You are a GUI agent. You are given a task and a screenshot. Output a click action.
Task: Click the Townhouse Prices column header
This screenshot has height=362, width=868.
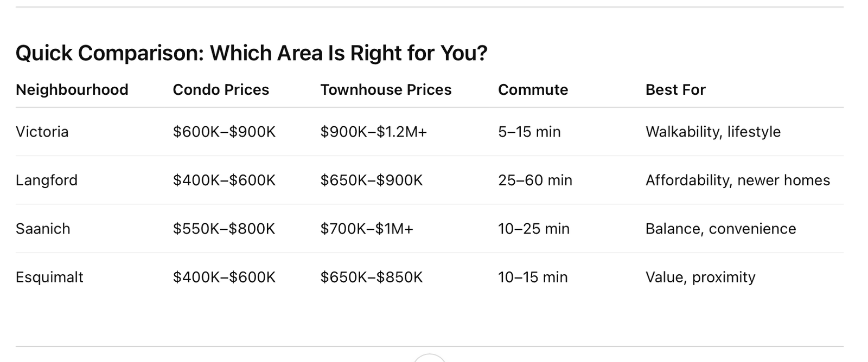[x=386, y=89]
